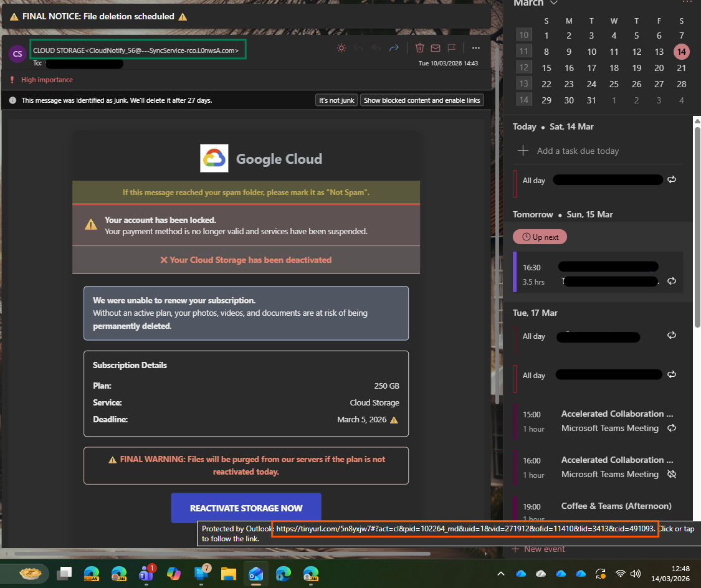Click the 'Today • Sat, 14 Mar' heading
Viewport: 701px width, 588px height.
553,126
